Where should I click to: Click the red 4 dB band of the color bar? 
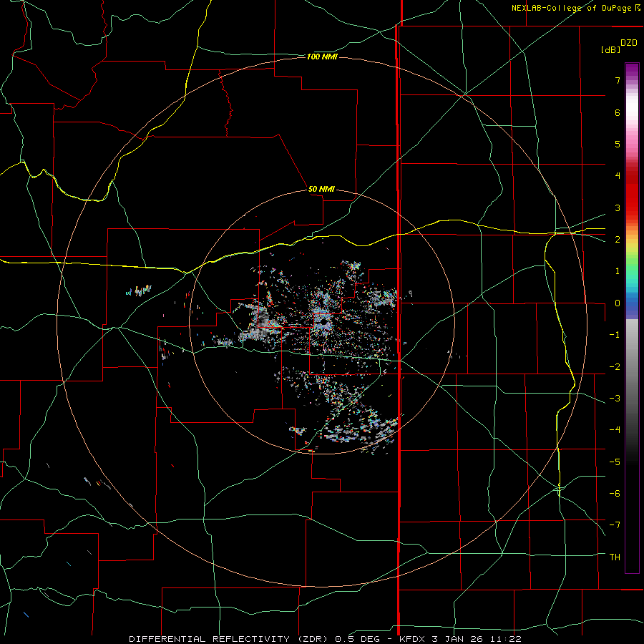tap(632, 176)
